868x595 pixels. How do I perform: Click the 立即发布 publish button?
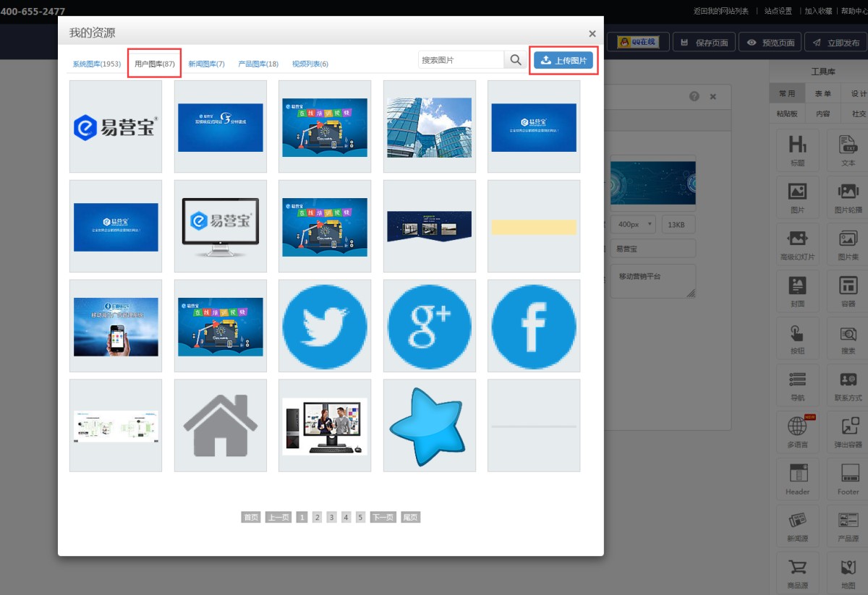tap(836, 42)
